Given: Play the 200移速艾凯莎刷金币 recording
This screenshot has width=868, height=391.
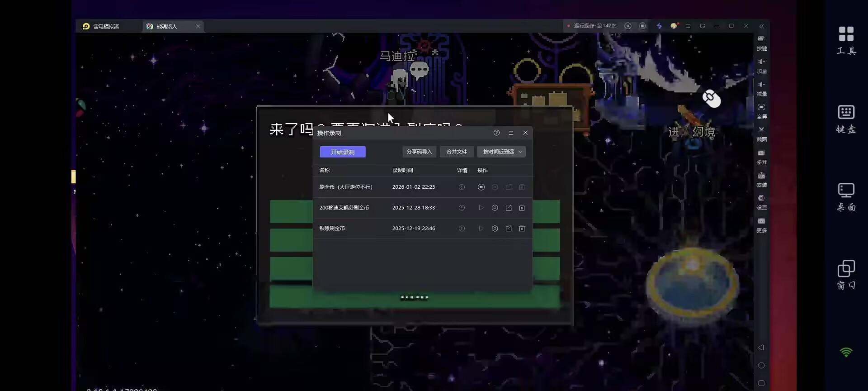Looking at the screenshot, I should tap(481, 208).
